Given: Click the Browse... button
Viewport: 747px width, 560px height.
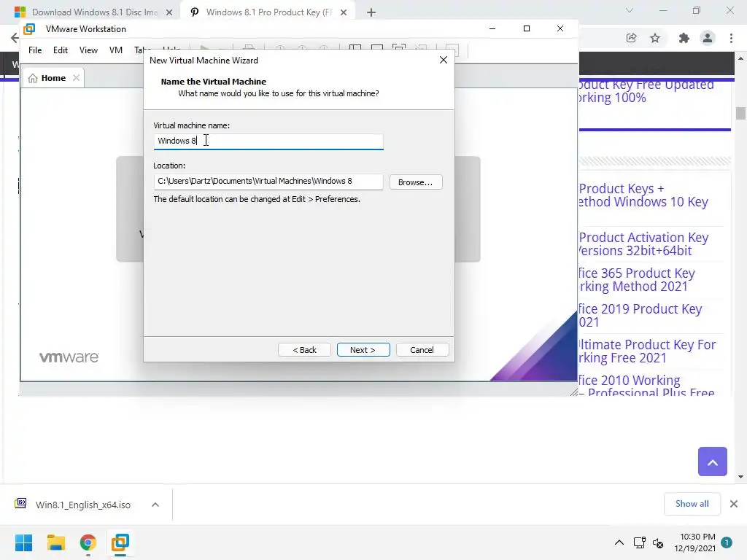Looking at the screenshot, I should click(415, 182).
